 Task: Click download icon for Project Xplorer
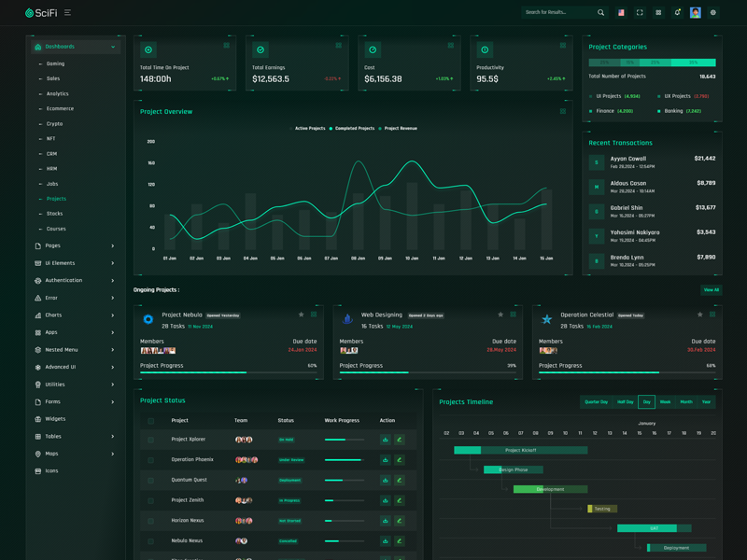pos(385,440)
